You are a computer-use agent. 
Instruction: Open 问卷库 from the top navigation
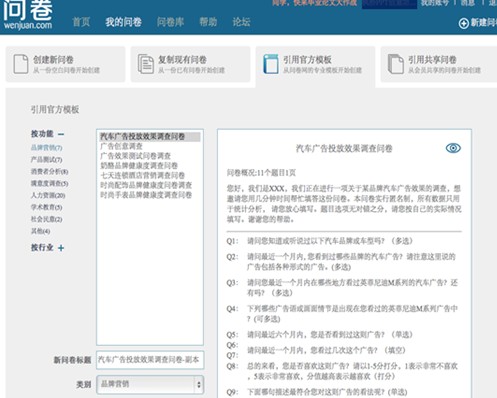170,22
